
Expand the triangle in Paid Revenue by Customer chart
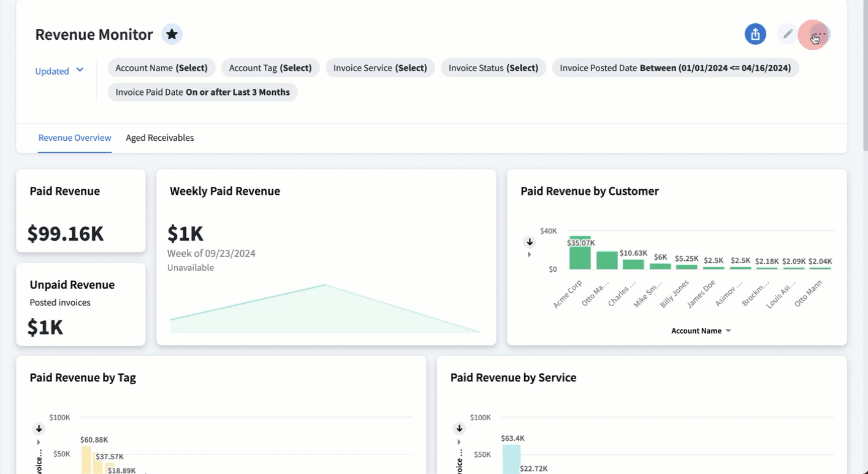530,255
